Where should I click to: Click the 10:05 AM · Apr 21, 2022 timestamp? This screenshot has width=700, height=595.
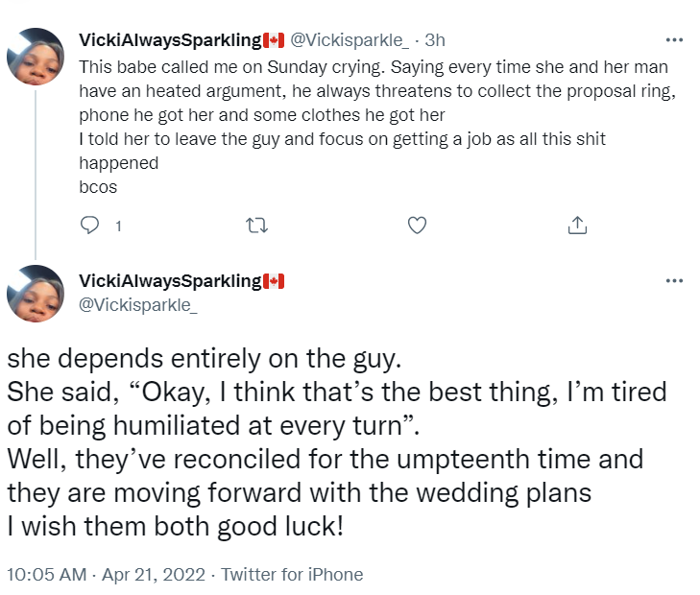(x=106, y=575)
